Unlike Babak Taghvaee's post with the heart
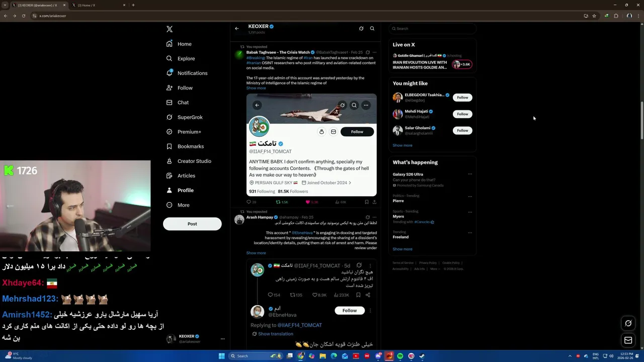 click(x=312, y=202)
